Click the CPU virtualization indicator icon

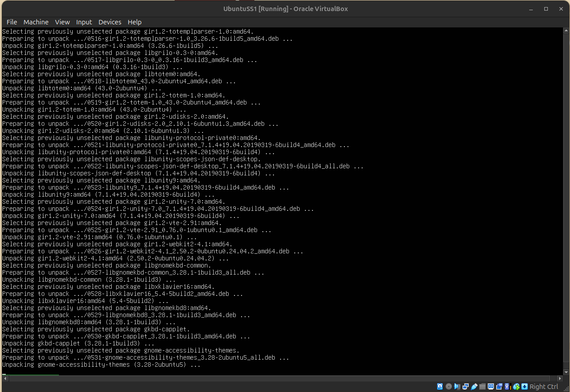[x=508, y=387]
